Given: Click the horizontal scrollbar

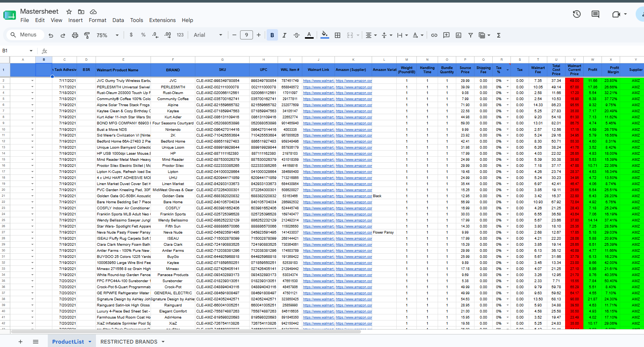Looking at the screenshot, I should coord(186,331).
